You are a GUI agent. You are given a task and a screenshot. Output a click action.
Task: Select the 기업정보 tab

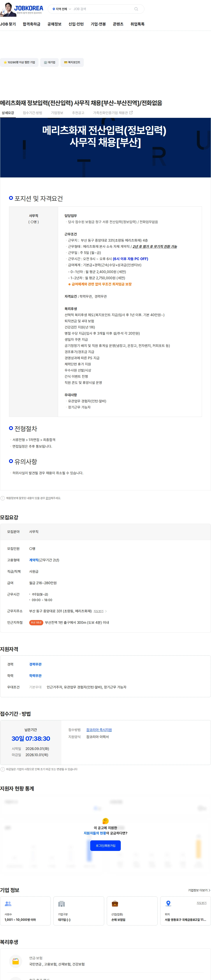point(57,113)
